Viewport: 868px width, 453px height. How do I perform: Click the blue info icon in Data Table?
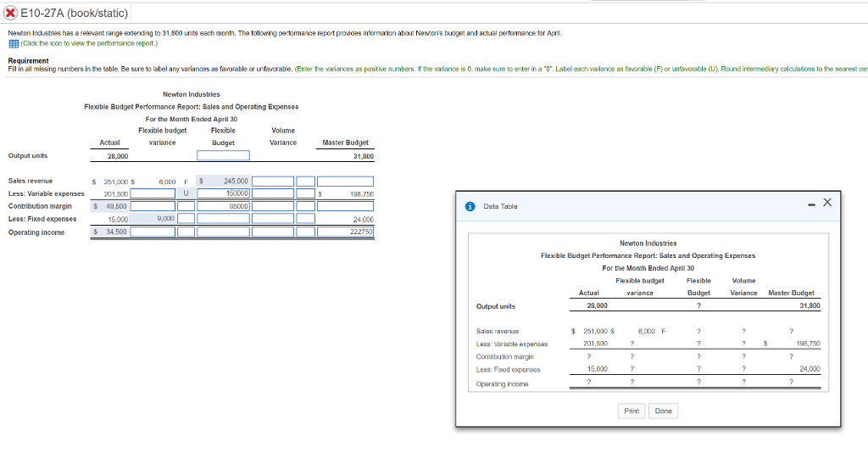click(x=470, y=206)
